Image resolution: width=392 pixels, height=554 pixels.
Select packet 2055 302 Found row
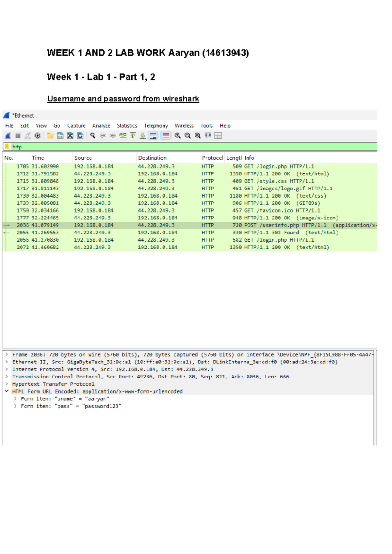pyautogui.click(x=190, y=233)
